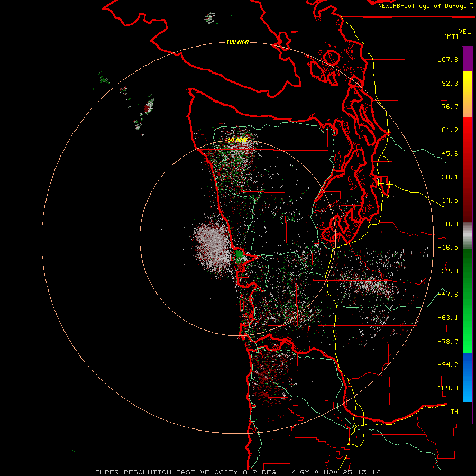Click the SUPER-RESOLUTION BASE VELOCITY caption text

click(x=167, y=472)
